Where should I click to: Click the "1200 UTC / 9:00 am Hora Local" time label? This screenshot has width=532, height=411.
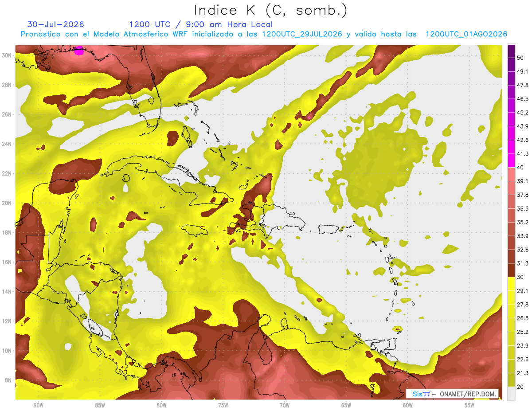click(201, 24)
